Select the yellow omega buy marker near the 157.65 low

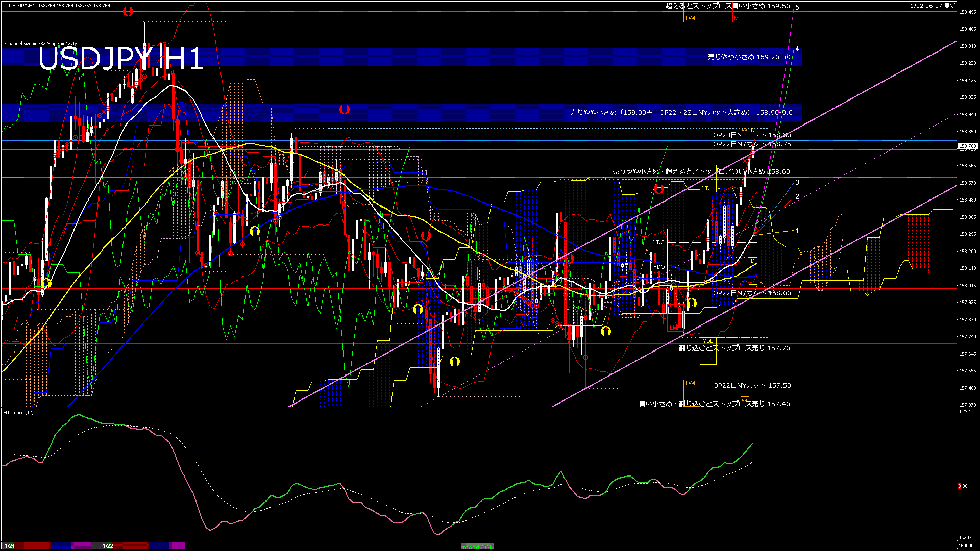click(455, 362)
